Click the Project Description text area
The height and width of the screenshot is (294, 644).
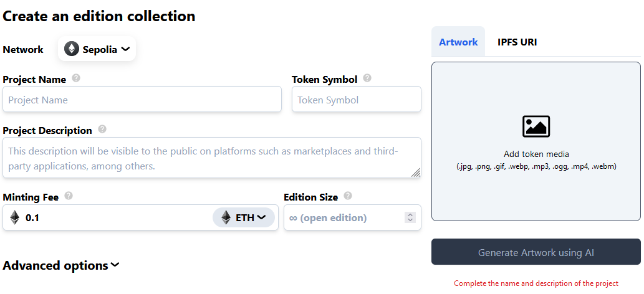(212, 158)
